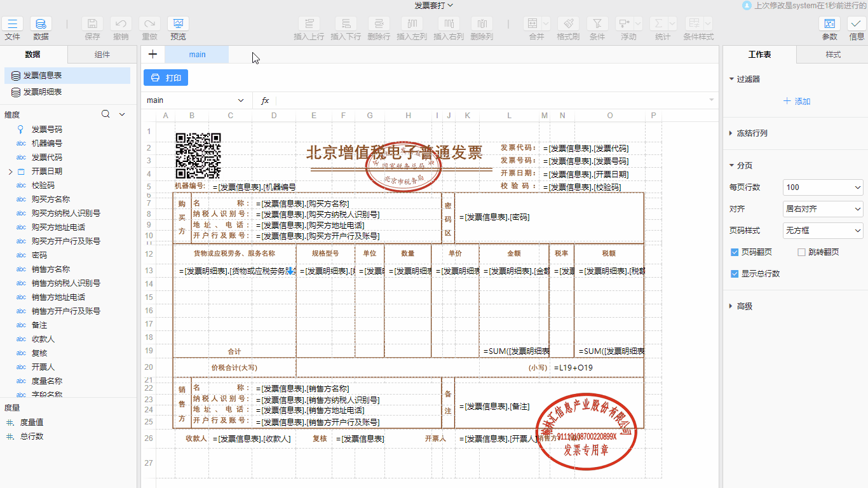Select the 发票明细表 dataset

43,92
